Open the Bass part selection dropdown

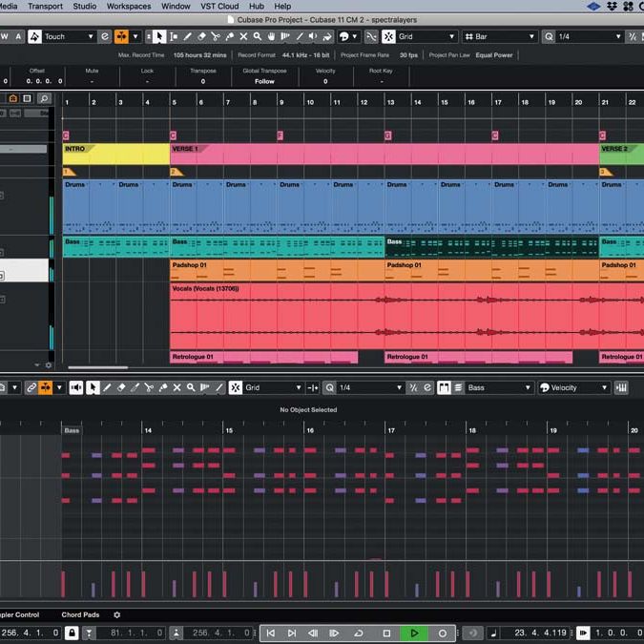coord(499,387)
